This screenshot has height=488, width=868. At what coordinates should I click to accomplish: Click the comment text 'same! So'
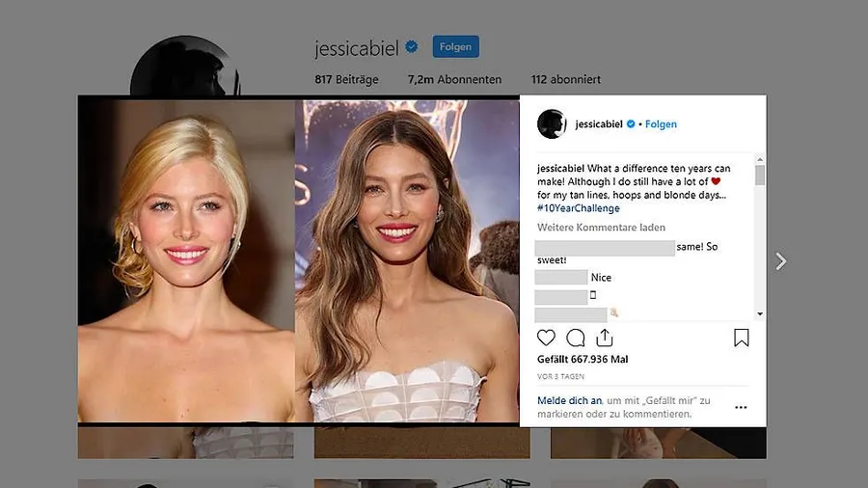697,247
